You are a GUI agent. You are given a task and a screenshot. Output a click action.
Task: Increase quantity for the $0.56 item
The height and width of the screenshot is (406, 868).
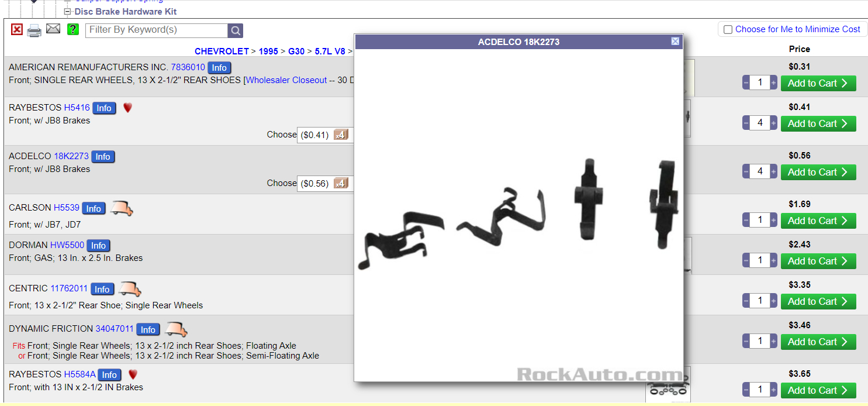point(773,172)
